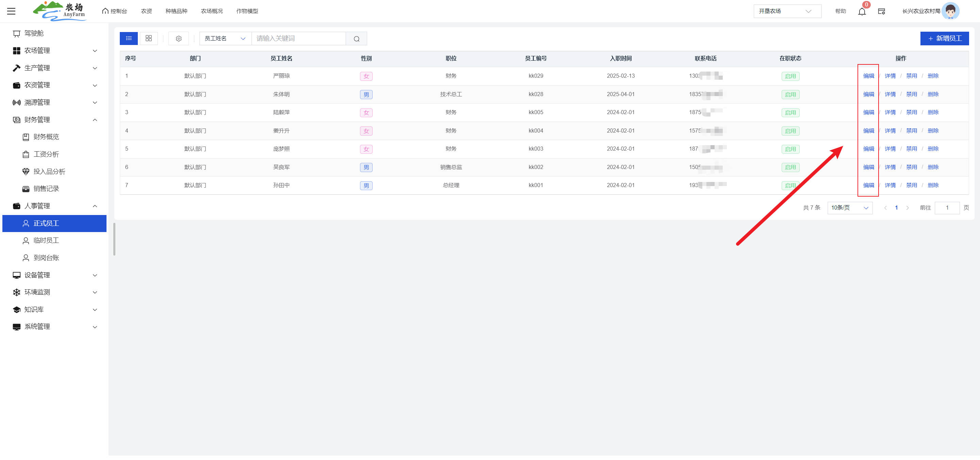The image size is (980, 460).
Task: Click 启用 status tag for 朱体明
Action: [790, 94]
